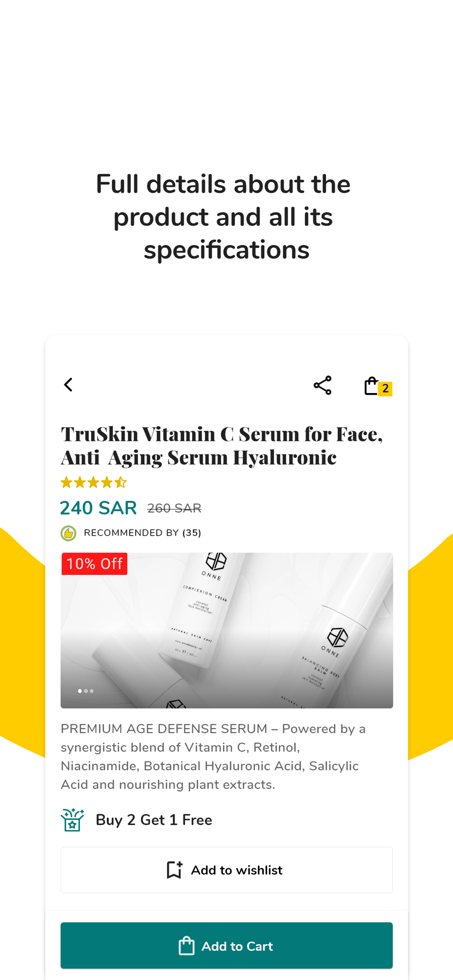This screenshot has height=980, width=453.
Task: Click the TruSkin Vitamin C Serum title
Action: pyautogui.click(x=222, y=445)
